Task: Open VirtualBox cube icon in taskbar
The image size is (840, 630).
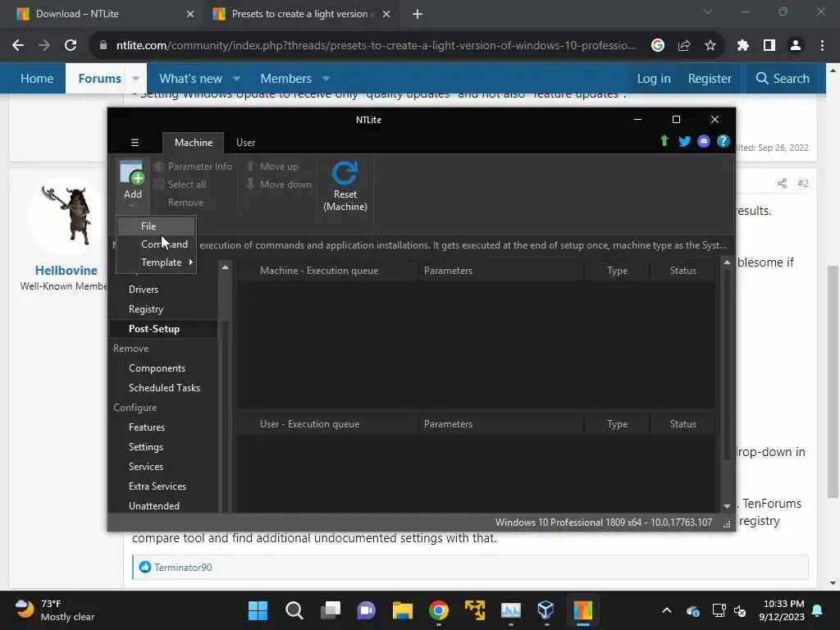Action: point(546,610)
